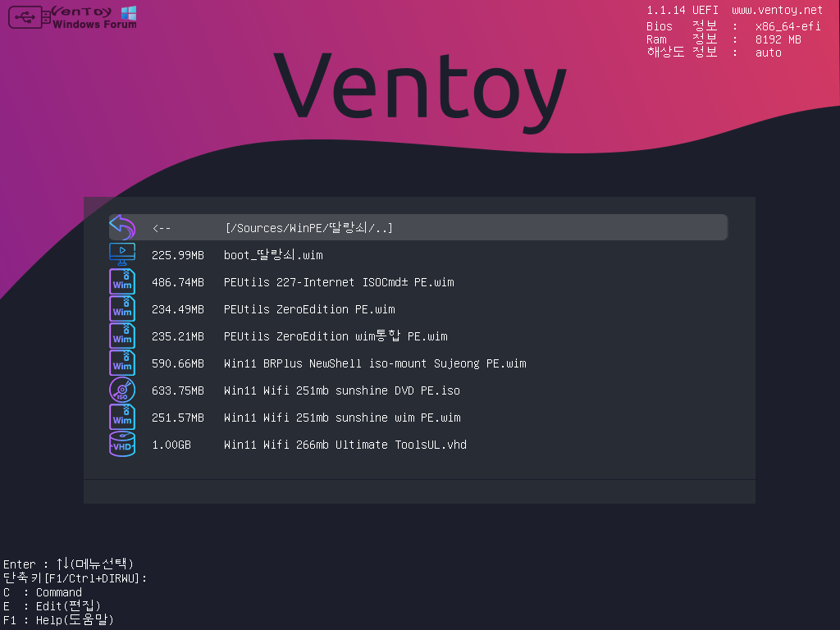The height and width of the screenshot is (630, 840).
Task: Click the www.ventoy.net link
Action: (x=777, y=10)
